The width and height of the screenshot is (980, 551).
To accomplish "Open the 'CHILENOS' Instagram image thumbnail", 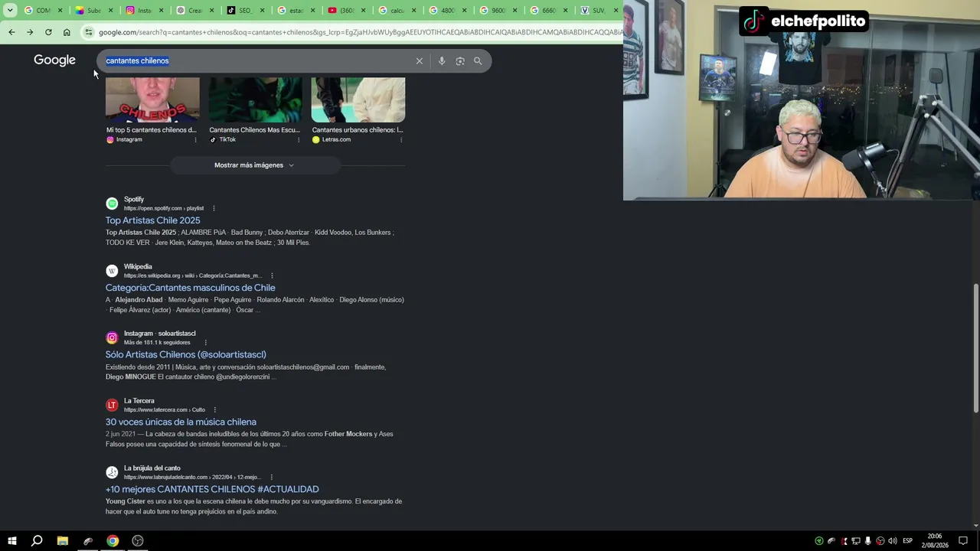I will [x=152, y=99].
